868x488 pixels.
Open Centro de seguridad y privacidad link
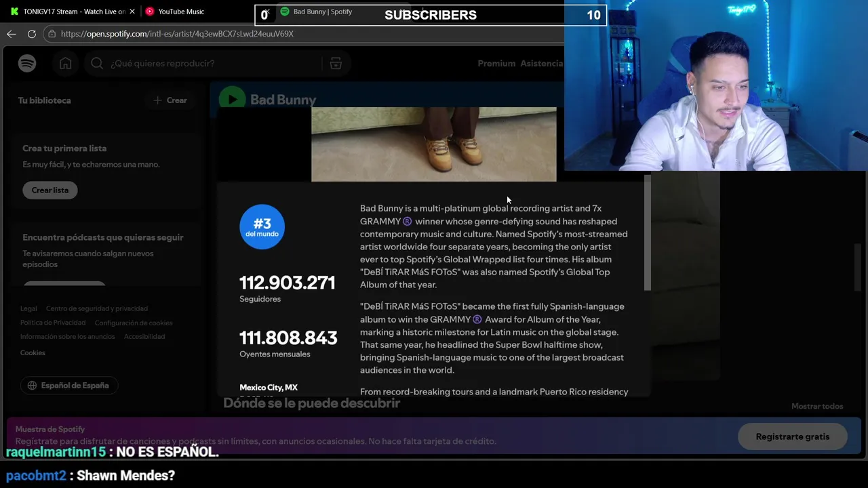[97, 308]
